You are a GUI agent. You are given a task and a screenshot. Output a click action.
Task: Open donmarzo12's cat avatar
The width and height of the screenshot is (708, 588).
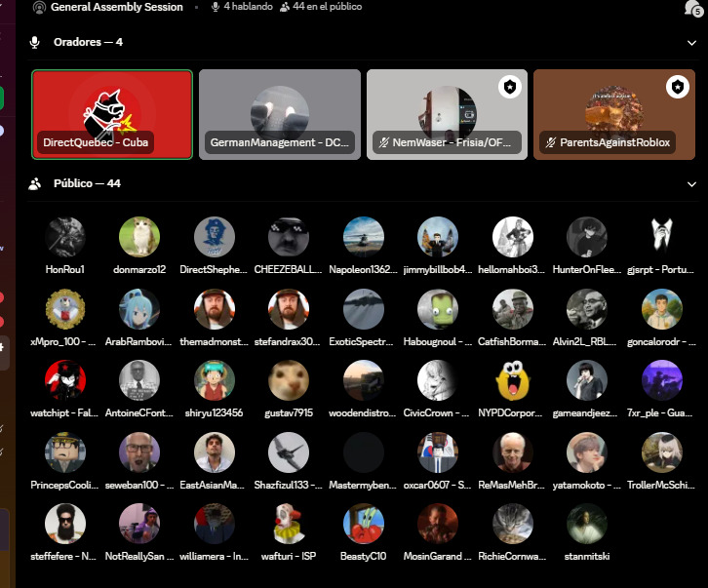click(139, 237)
